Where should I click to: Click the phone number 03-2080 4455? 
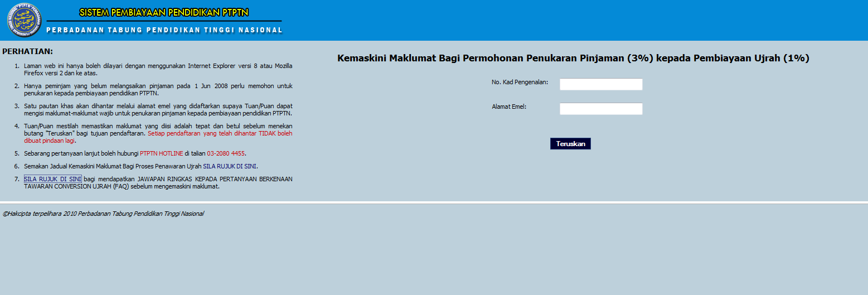coord(226,153)
